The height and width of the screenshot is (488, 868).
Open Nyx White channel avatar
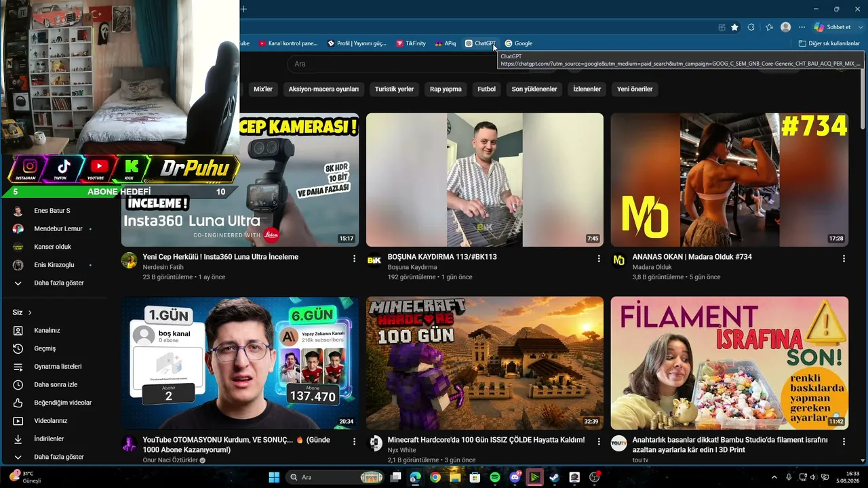point(374,443)
